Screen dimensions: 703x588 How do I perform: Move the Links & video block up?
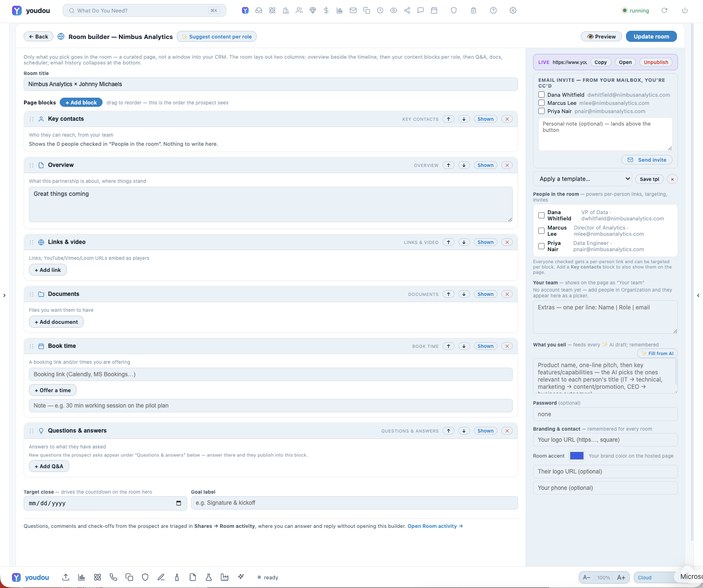pyautogui.click(x=449, y=242)
